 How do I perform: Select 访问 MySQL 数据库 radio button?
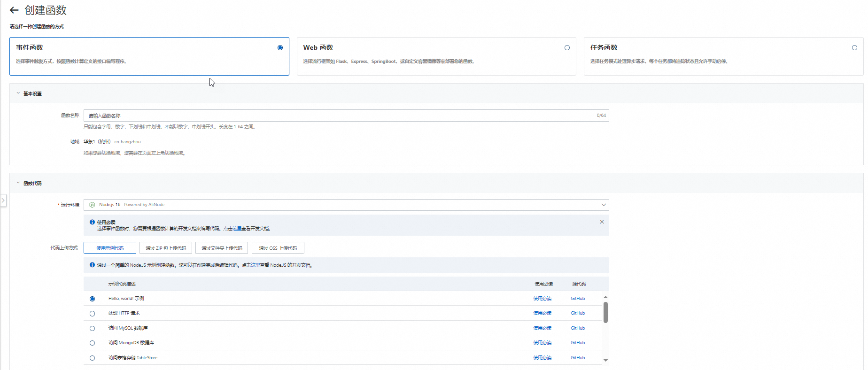[92, 328]
